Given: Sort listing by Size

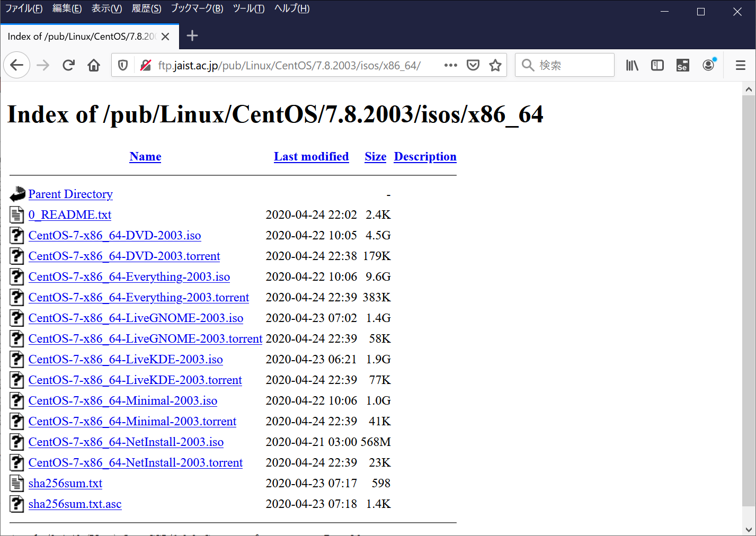Looking at the screenshot, I should click(x=376, y=157).
